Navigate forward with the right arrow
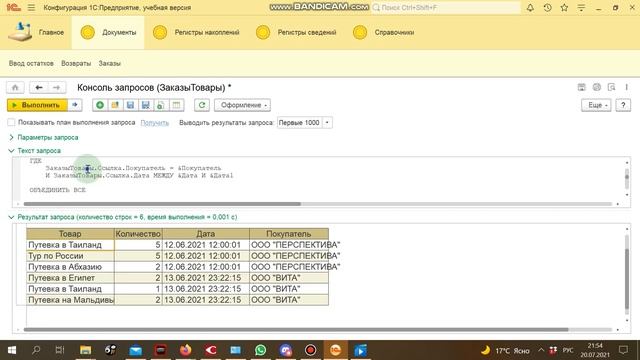The height and width of the screenshot is (360, 640). 56,87
